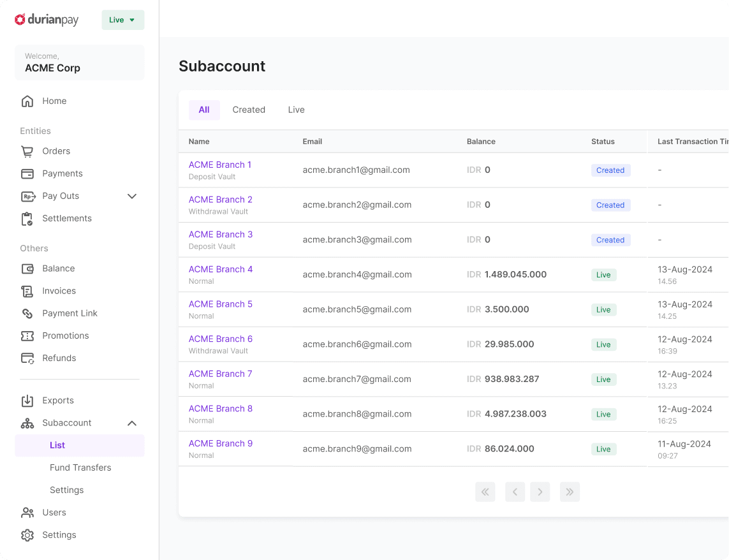The image size is (729, 560).
Task: Click the Subaccount hierarchy icon
Action: point(27,424)
